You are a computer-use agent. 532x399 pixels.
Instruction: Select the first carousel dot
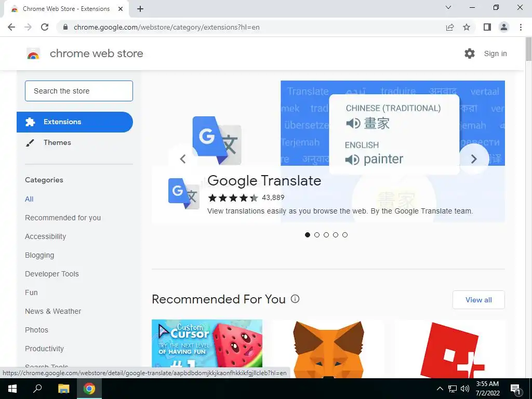click(x=308, y=235)
